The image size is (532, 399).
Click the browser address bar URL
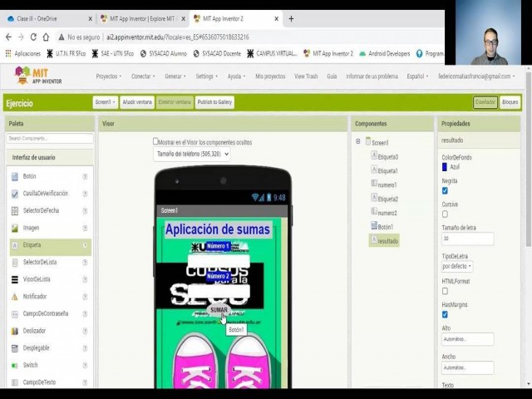[178, 37]
